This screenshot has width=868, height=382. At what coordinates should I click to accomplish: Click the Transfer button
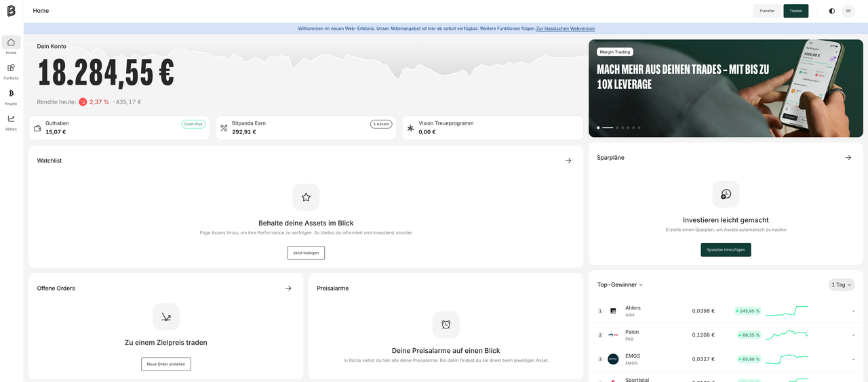[x=767, y=11]
